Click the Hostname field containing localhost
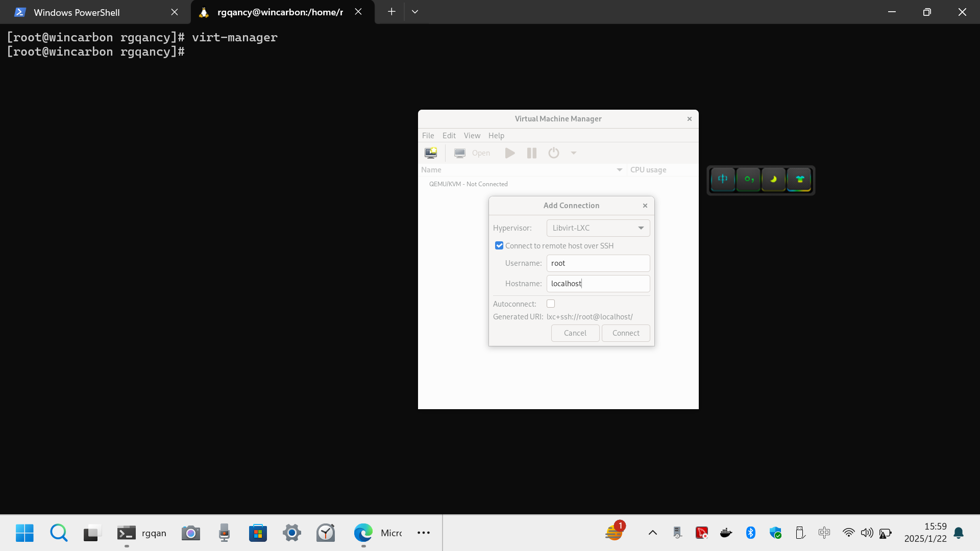 [598, 284]
